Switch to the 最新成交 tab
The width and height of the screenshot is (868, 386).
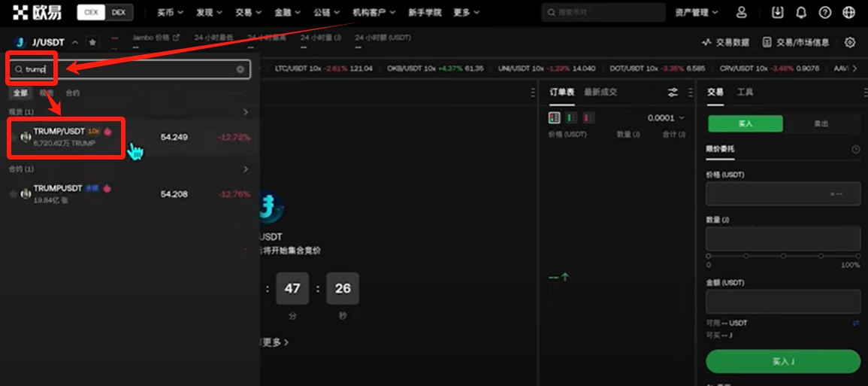[600, 92]
